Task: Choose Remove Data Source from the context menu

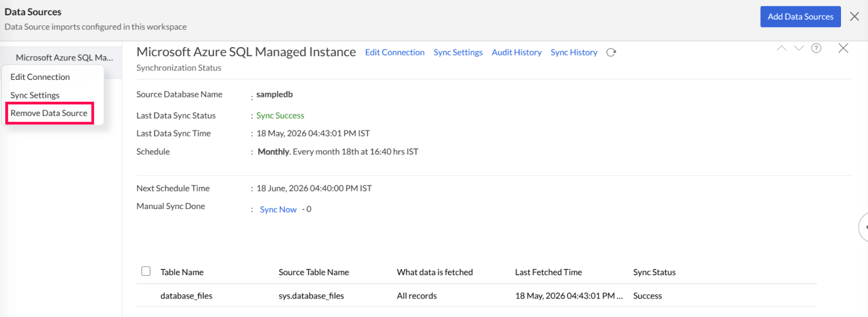Action: pos(49,113)
